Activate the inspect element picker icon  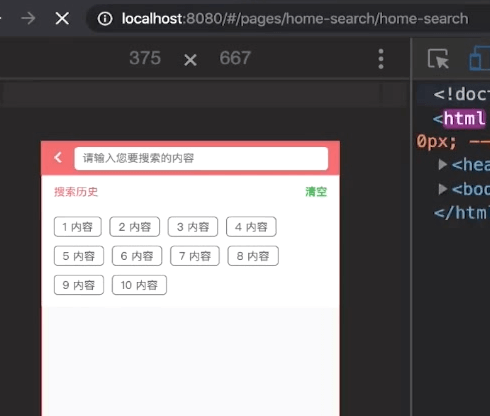click(438, 59)
